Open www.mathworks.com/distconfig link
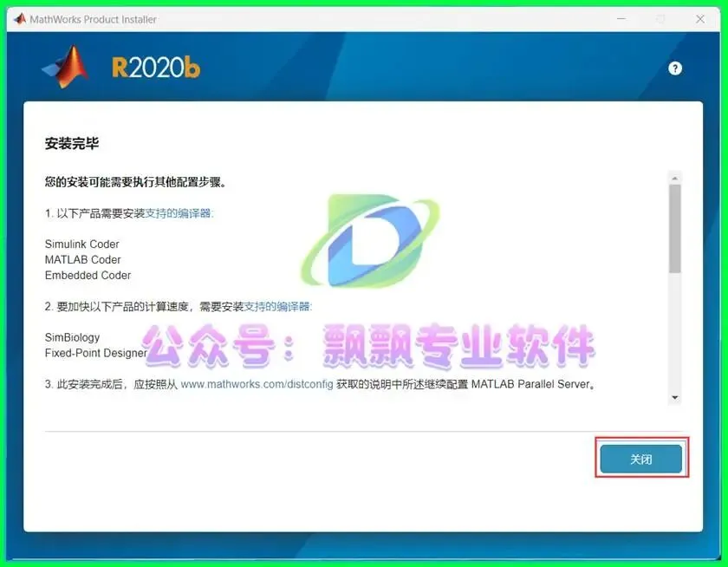 click(x=257, y=384)
